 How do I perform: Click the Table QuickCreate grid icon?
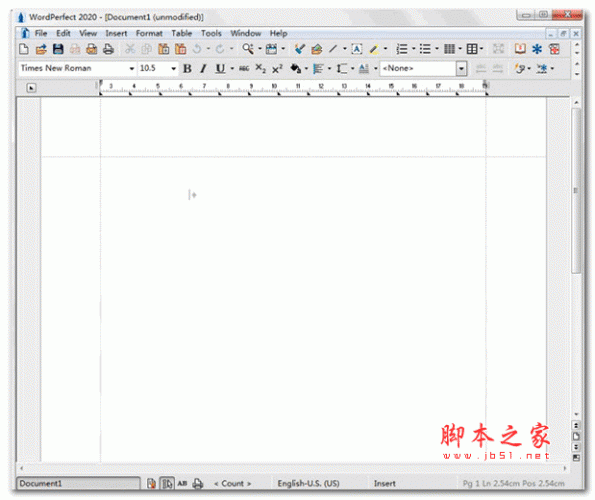coord(472,49)
